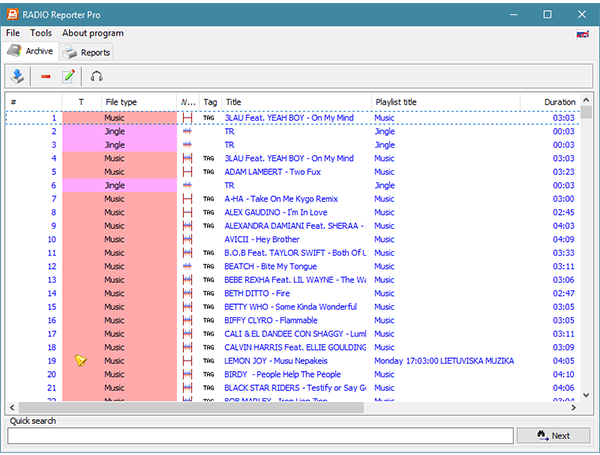The height and width of the screenshot is (455, 600).
Task: Select row BLACK STAR RIDERS - Testify or Say
Action: [293, 388]
